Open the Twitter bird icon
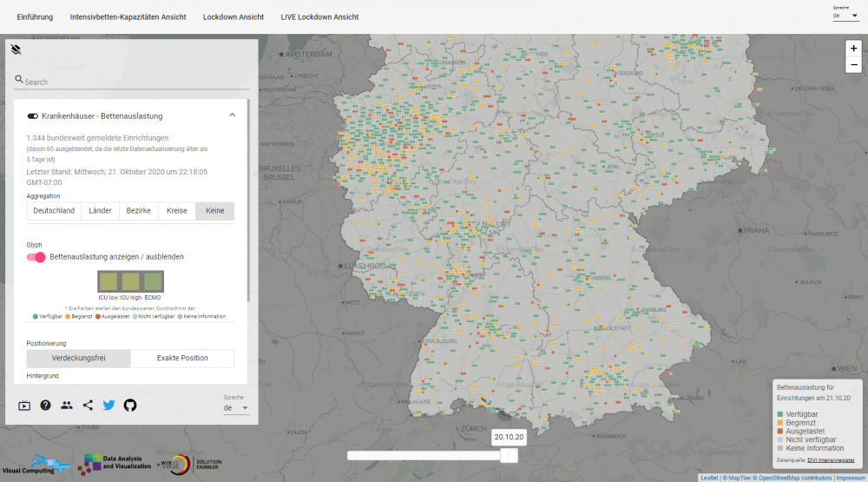868x482 pixels. pos(109,405)
